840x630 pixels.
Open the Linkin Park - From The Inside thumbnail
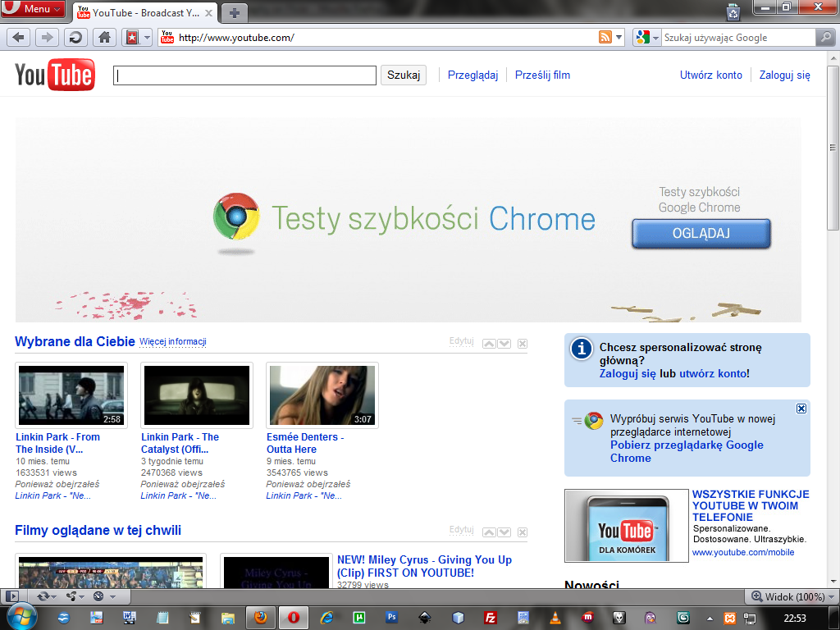coord(71,395)
